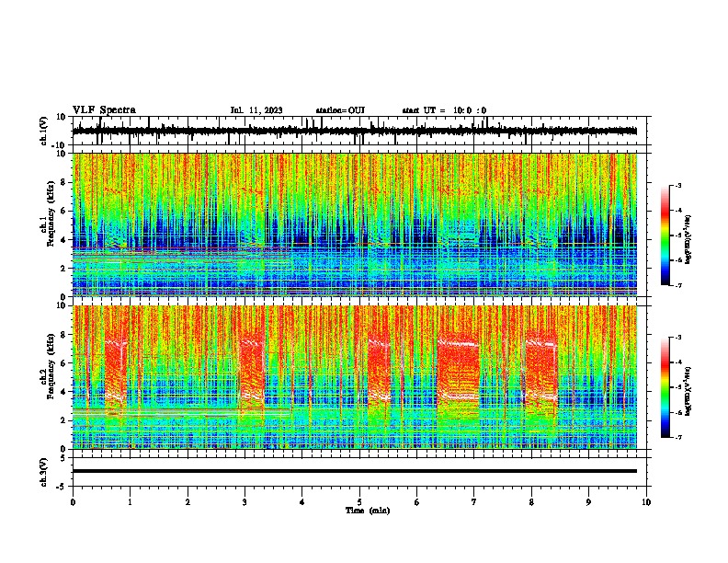Select the date "Jul 11, 2023" in header
Image resolution: width=728 pixels, height=563 pixels.
pyautogui.click(x=256, y=110)
